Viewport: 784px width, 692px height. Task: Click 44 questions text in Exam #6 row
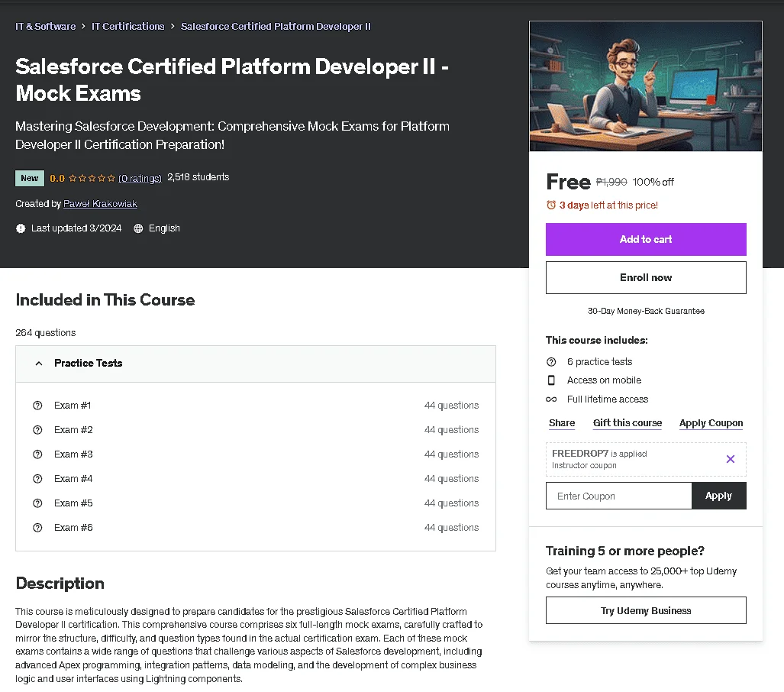tap(451, 527)
